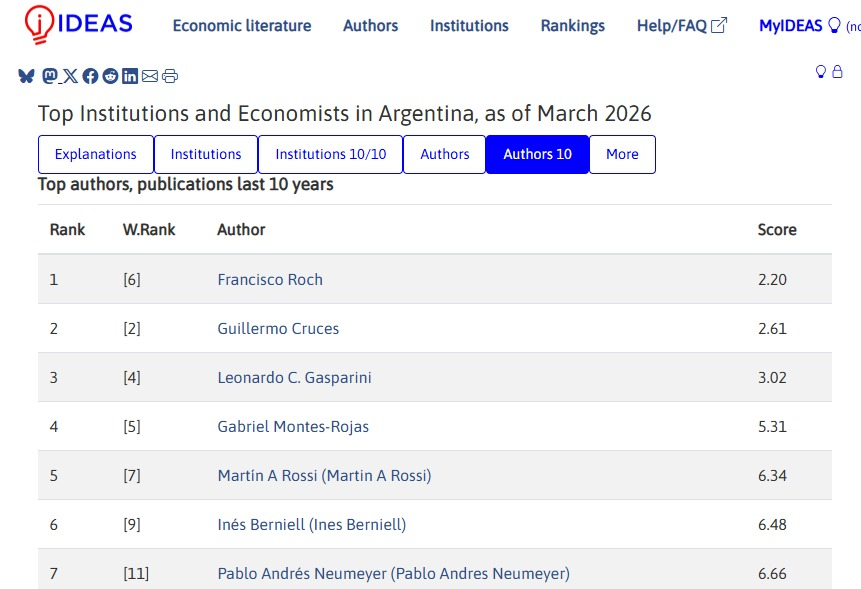The height and width of the screenshot is (589, 861).
Task: Share page by email icon
Action: 150,76
